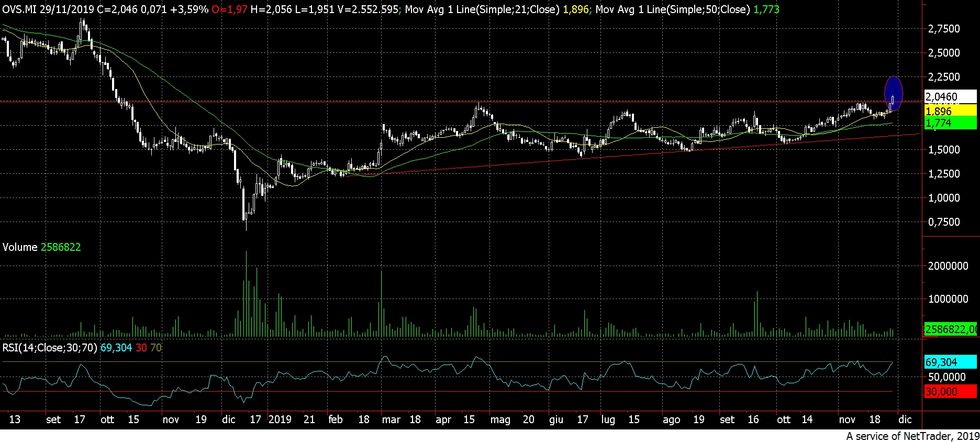Click the 'ago' month label on time axis
The image size is (980, 442).
tap(671, 420)
